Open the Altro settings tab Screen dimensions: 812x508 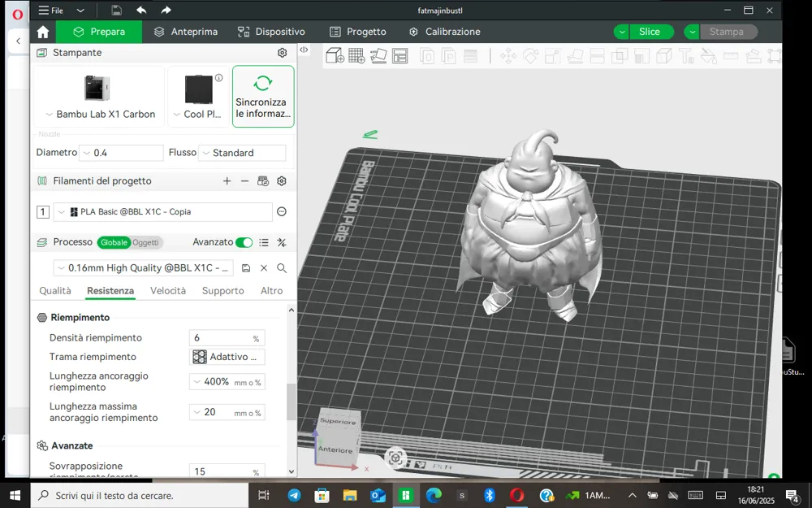click(x=271, y=291)
